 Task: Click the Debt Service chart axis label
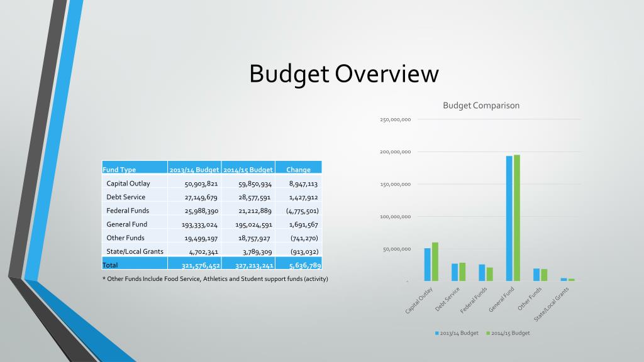447,299
